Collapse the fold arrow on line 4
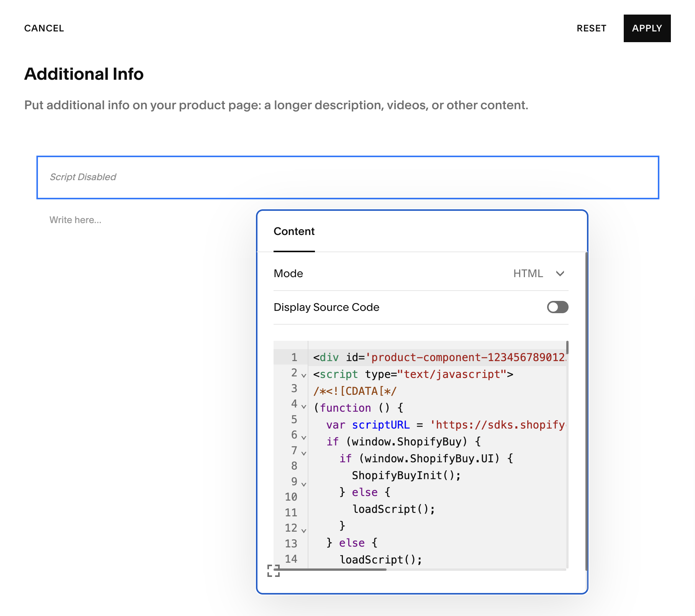 [304, 406]
